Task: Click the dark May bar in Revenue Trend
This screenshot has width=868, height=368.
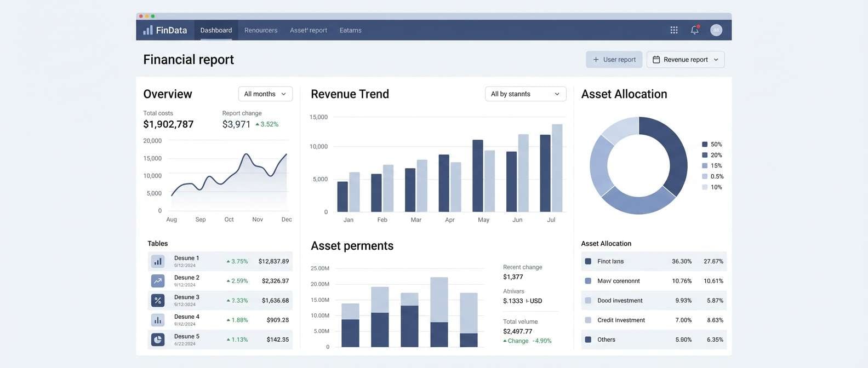Action: (478, 176)
